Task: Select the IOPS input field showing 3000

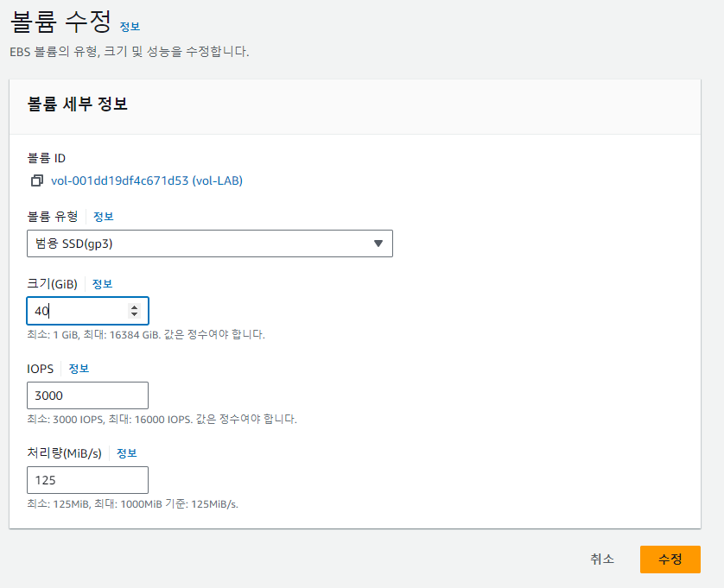Action: [x=87, y=395]
